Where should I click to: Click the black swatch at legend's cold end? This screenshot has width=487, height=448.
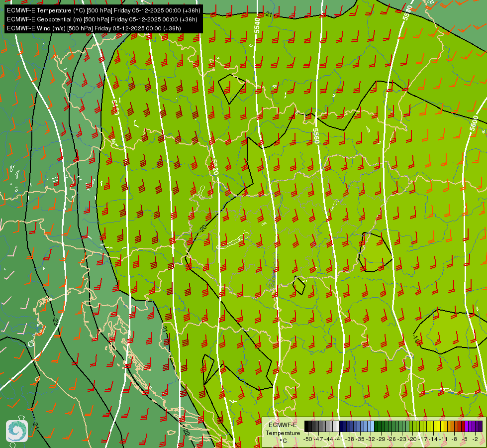306,427
